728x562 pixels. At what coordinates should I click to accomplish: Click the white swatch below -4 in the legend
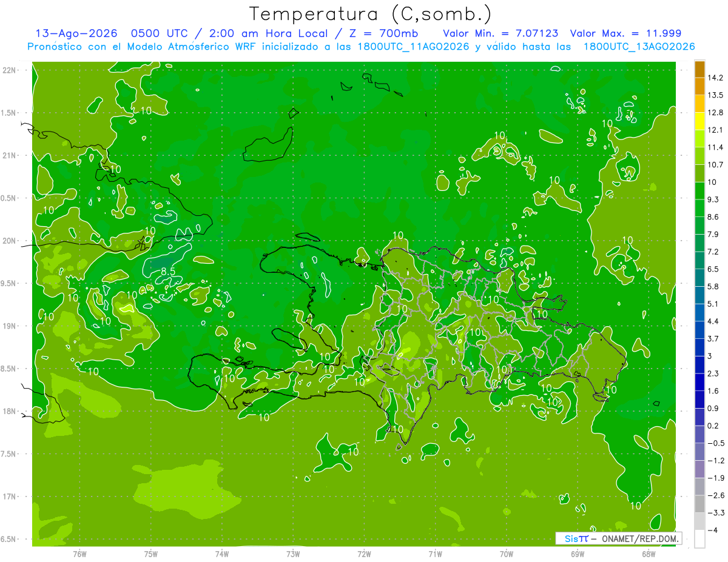[x=699, y=539]
